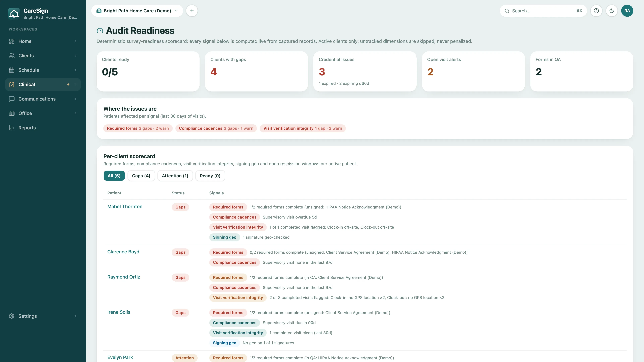Open the help question mark button
The height and width of the screenshot is (362, 644).
(596, 11)
